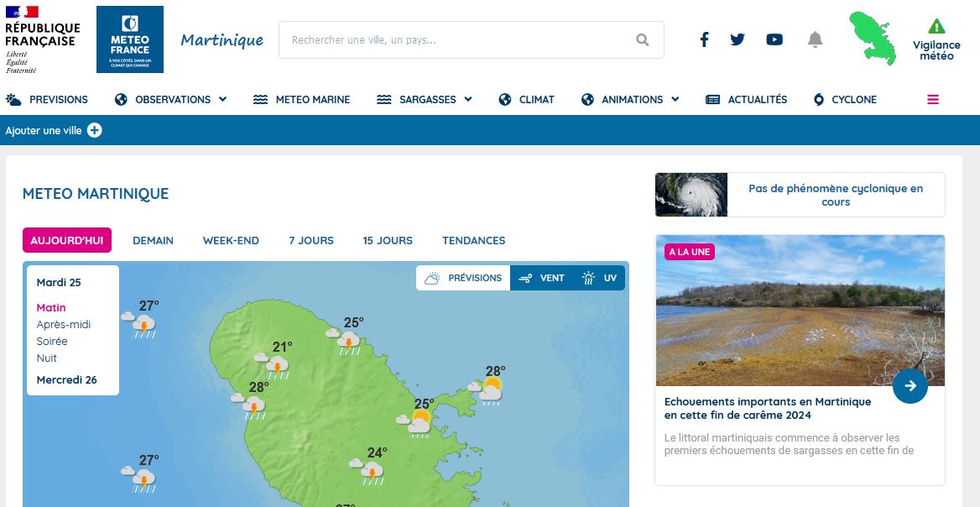Click the Facebook icon in header
Viewport: 980px width, 507px height.
pyautogui.click(x=704, y=39)
